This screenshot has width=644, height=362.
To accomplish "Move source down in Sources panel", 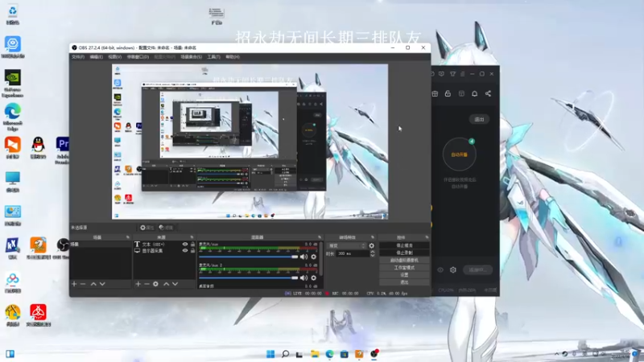I will point(175,284).
